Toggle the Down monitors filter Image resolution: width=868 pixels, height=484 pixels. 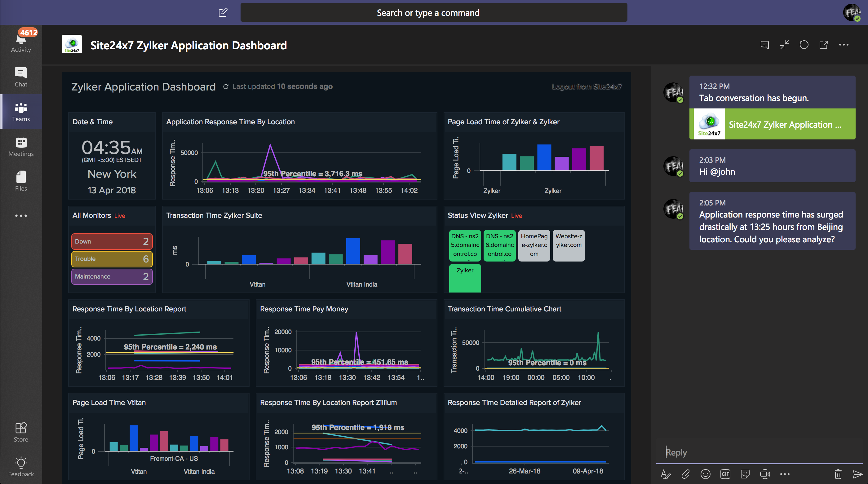(112, 241)
